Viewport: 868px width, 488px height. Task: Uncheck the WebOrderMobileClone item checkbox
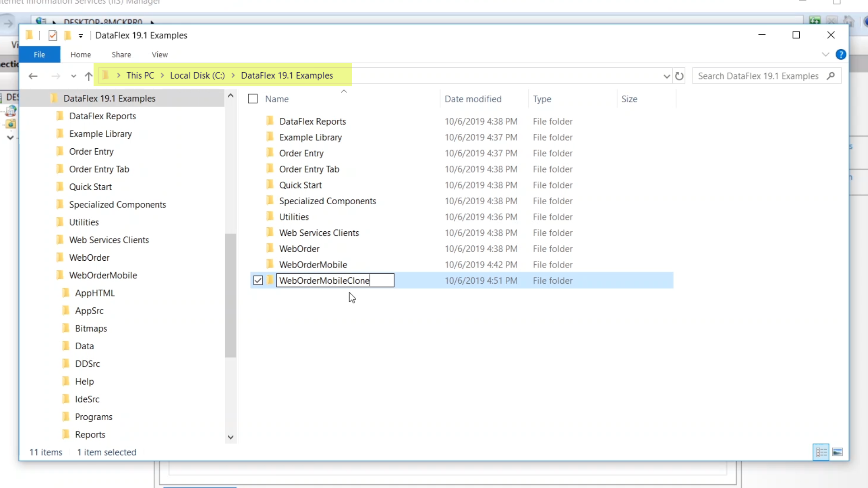pos(258,281)
